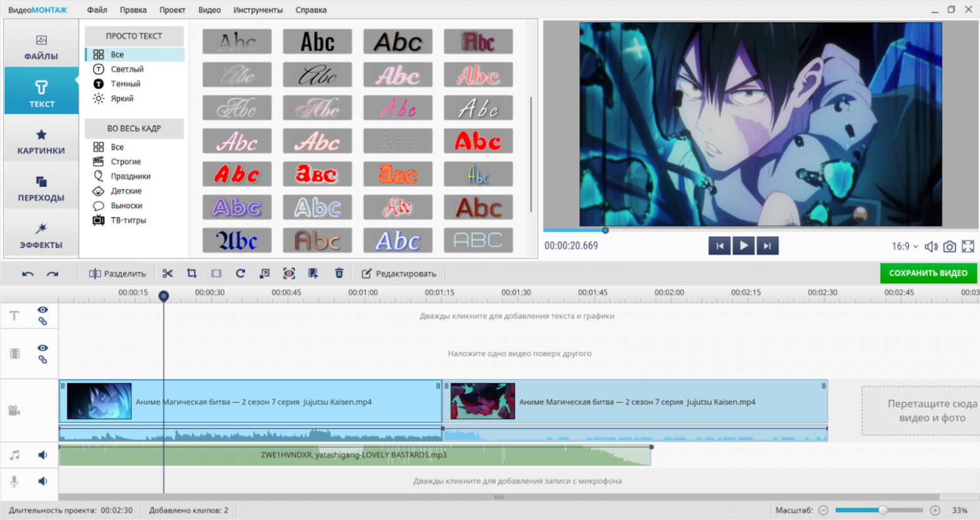Toggle text track visibility eye
This screenshot has height=520, width=980.
click(43, 310)
